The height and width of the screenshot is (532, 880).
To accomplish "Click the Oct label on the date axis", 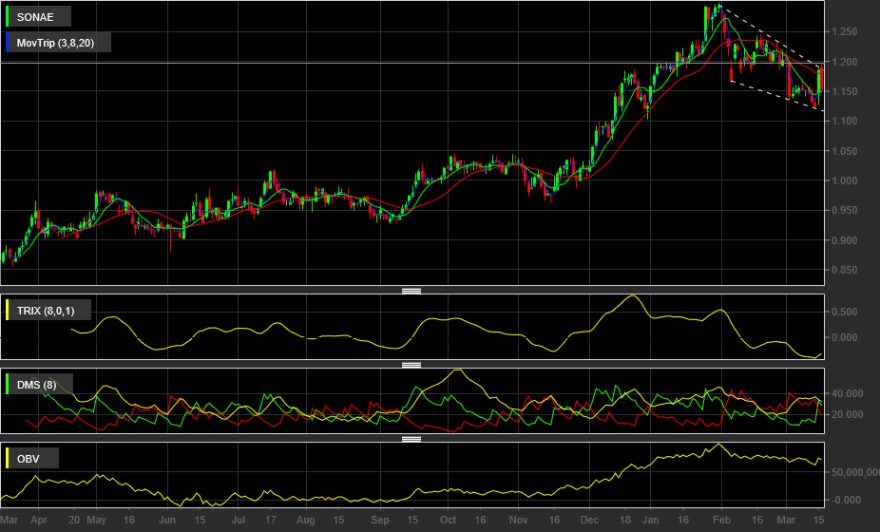I will point(448,520).
